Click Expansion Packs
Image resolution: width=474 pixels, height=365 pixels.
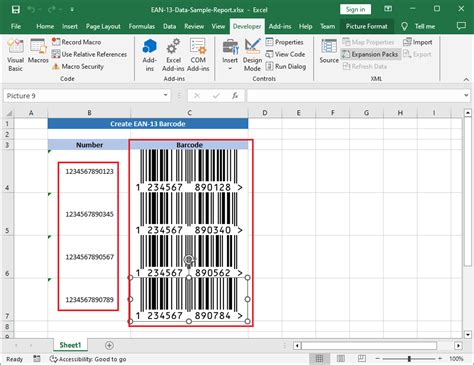(x=370, y=54)
